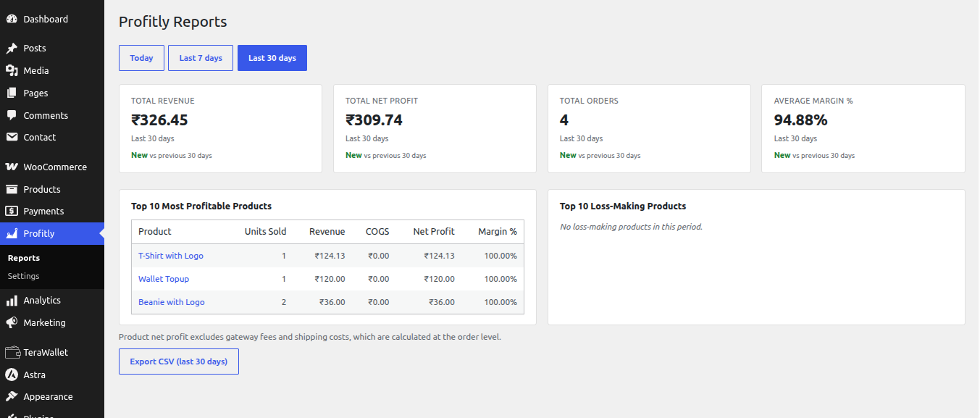The image size is (980, 418).
Task: Open the Posts menu item
Action: (x=52, y=49)
